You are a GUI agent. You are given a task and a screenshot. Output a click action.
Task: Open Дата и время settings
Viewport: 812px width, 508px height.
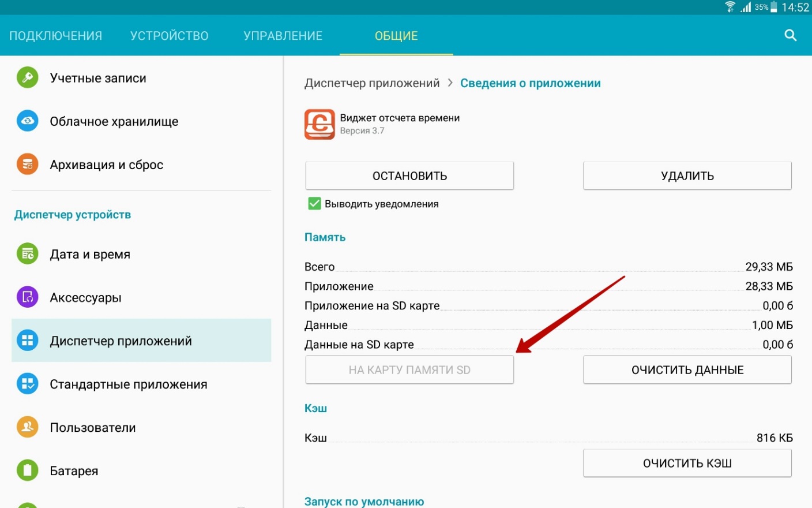coord(141,254)
